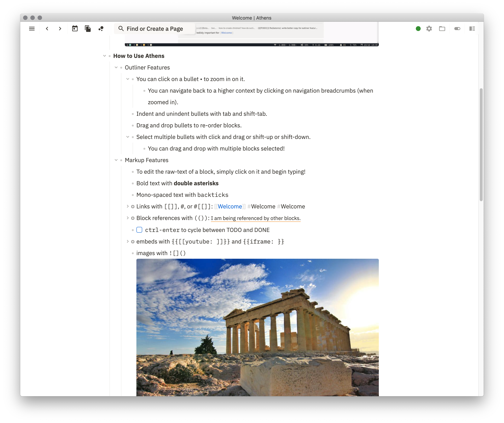Click the green sync status indicator
504x423 pixels.
click(x=418, y=29)
